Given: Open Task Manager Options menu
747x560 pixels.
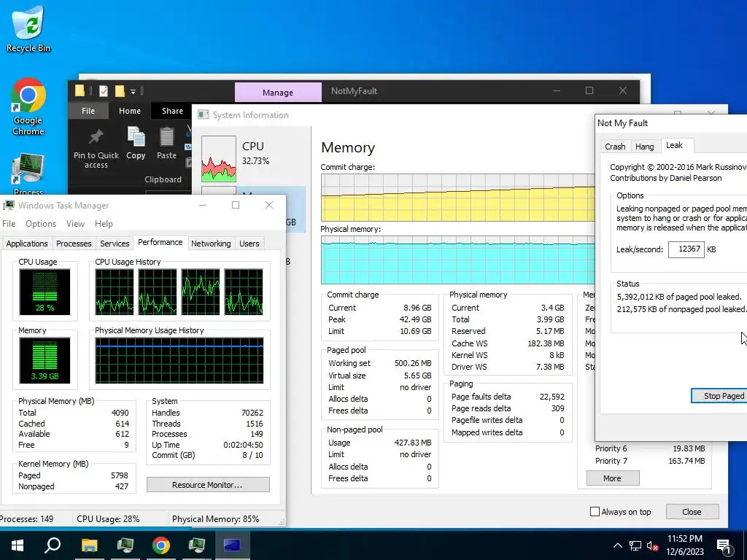Looking at the screenshot, I should coord(41,223).
